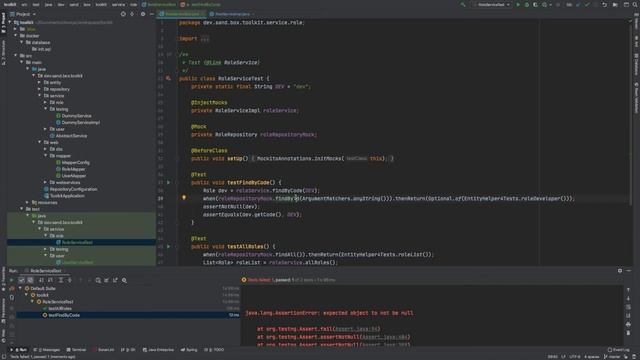Open Event Log from status bar
Screen dimensions: 640x360
point(619,350)
